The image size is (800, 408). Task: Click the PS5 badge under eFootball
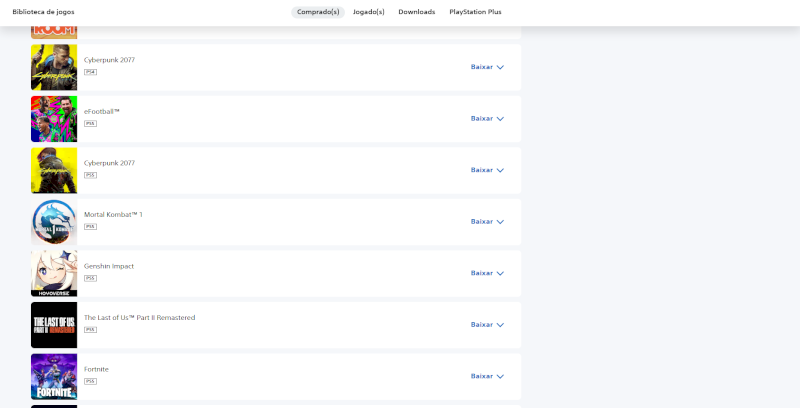(90, 123)
